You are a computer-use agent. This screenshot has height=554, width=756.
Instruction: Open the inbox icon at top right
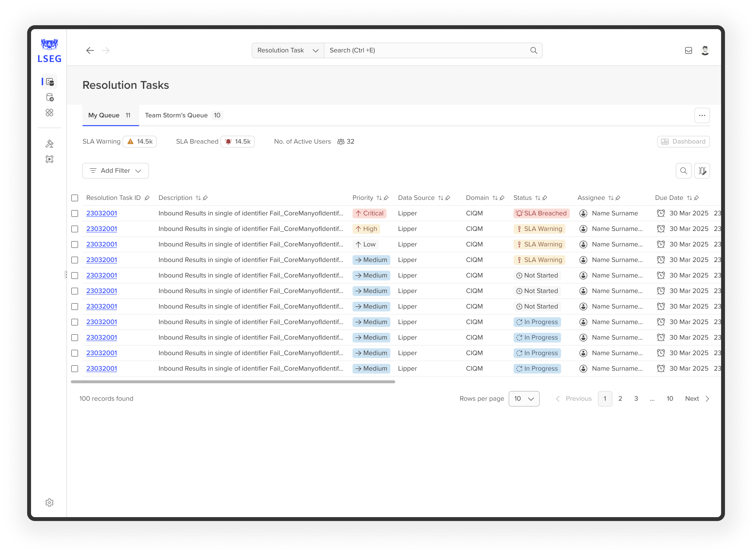click(689, 50)
